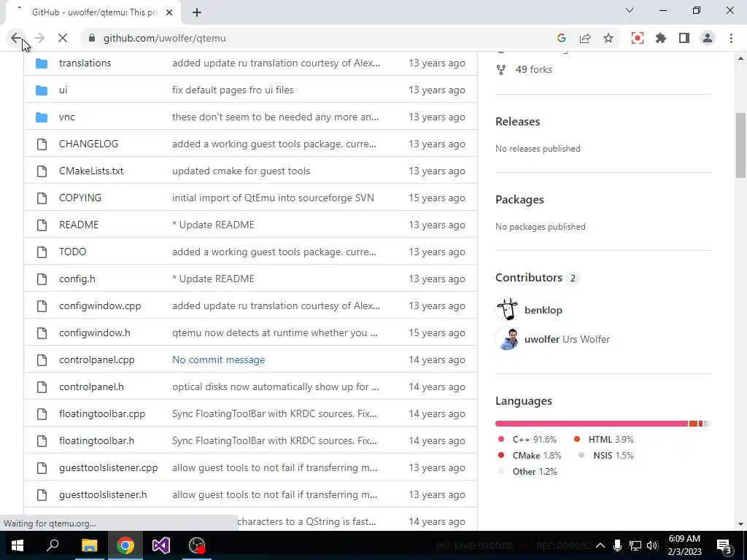Image resolution: width=747 pixels, height=560 pixels.
Task: Open the TODO file
Action: pyautogui.click(x=72, y=252)
